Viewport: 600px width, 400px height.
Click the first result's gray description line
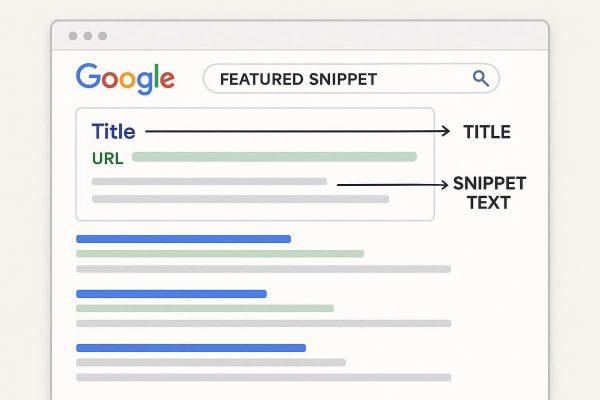(x=263, y=269)
